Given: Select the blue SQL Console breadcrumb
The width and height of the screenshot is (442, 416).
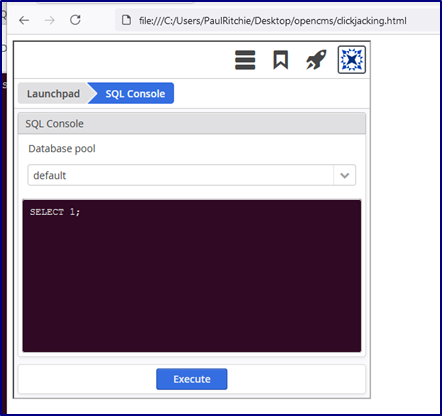Looking at the screenshot, I should [x=131, y=93].
